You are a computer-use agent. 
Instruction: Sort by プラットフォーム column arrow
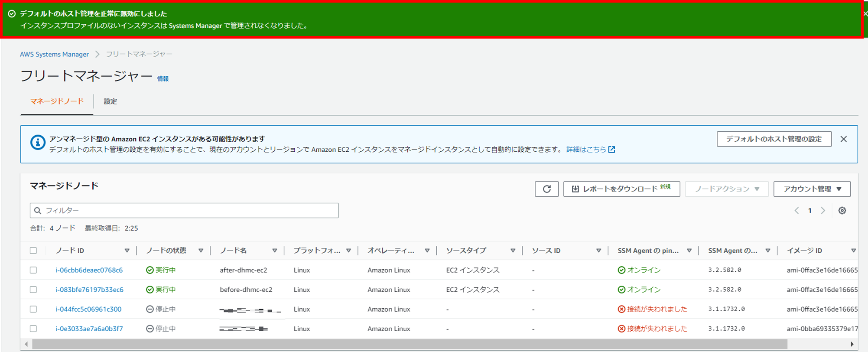(349, 251)
